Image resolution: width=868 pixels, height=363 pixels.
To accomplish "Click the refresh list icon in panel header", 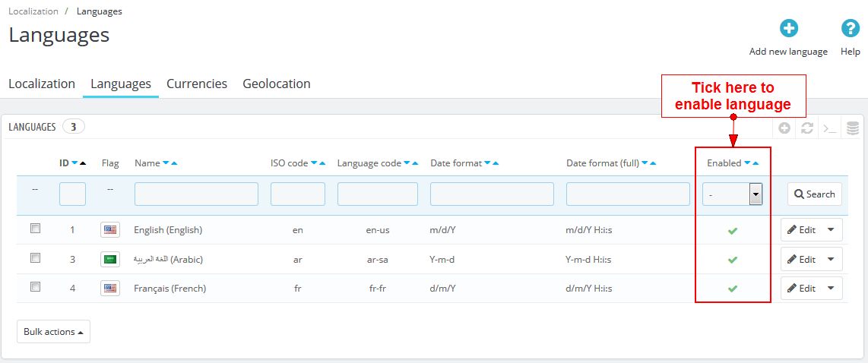I will click(807, 128).
